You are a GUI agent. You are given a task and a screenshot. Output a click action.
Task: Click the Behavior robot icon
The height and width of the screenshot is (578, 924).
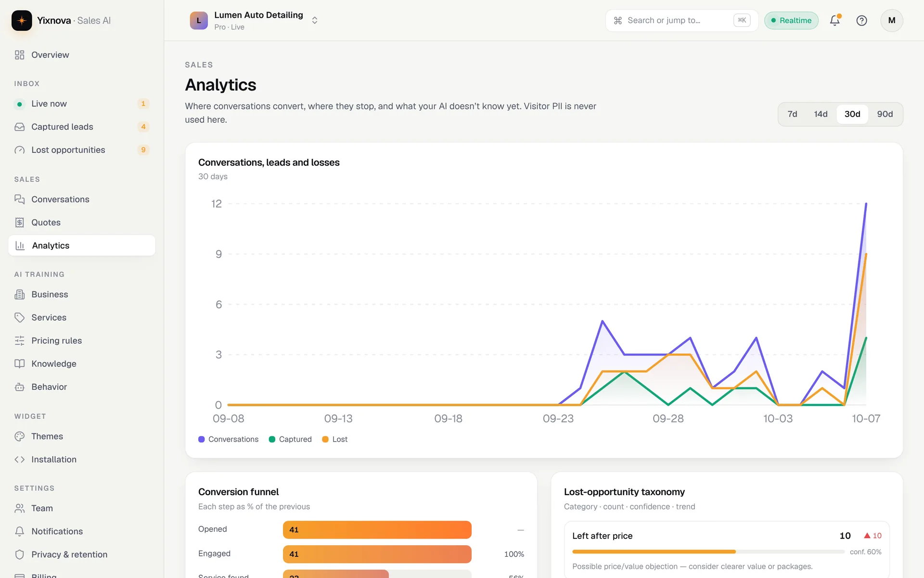[x=19, y=387]
